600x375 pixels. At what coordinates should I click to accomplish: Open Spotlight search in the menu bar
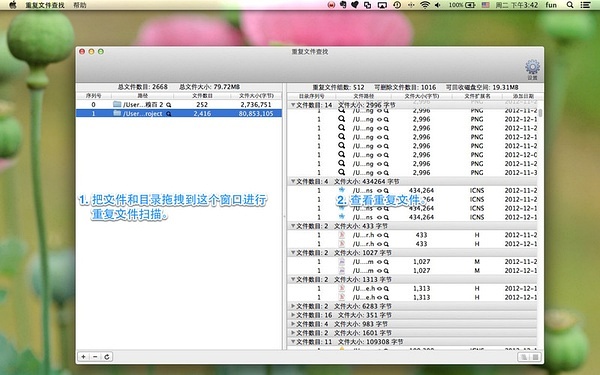570,5
